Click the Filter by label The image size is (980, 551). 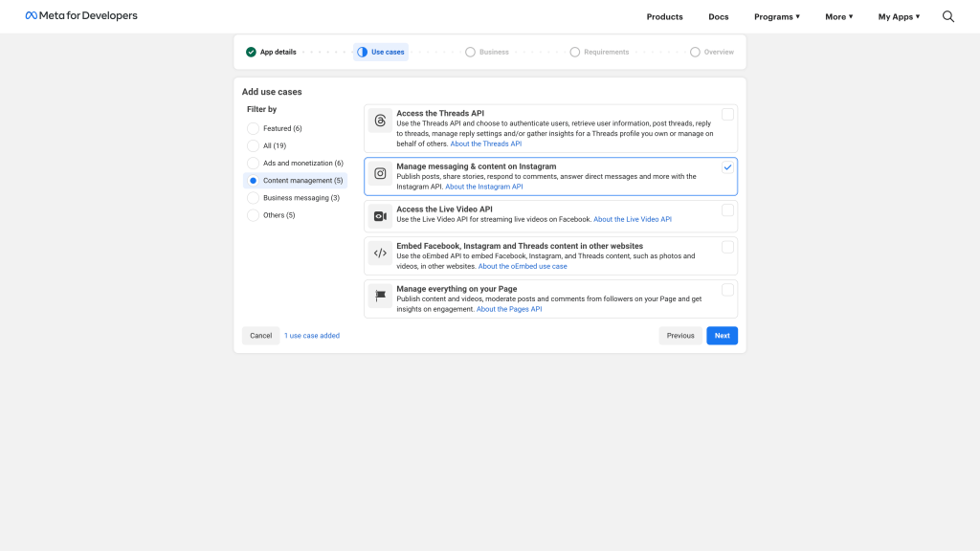pyautogui.click(x=262, y=109)
